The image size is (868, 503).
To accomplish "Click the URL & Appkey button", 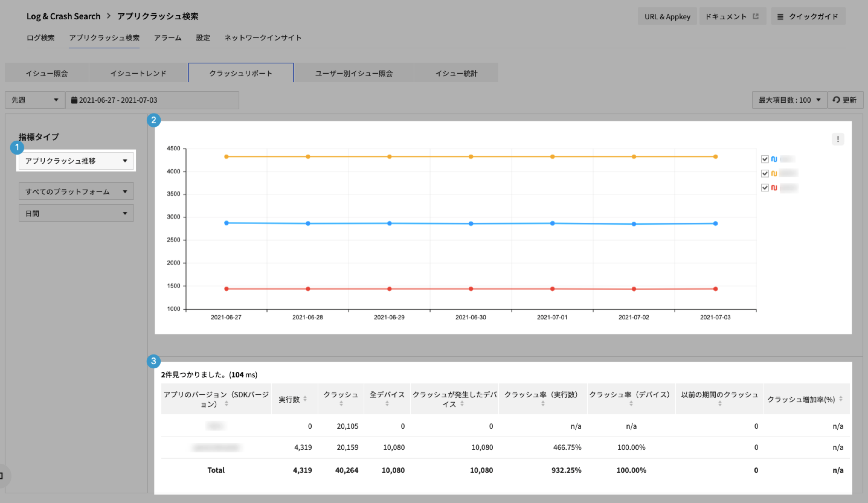I will (x=667, y=16).
